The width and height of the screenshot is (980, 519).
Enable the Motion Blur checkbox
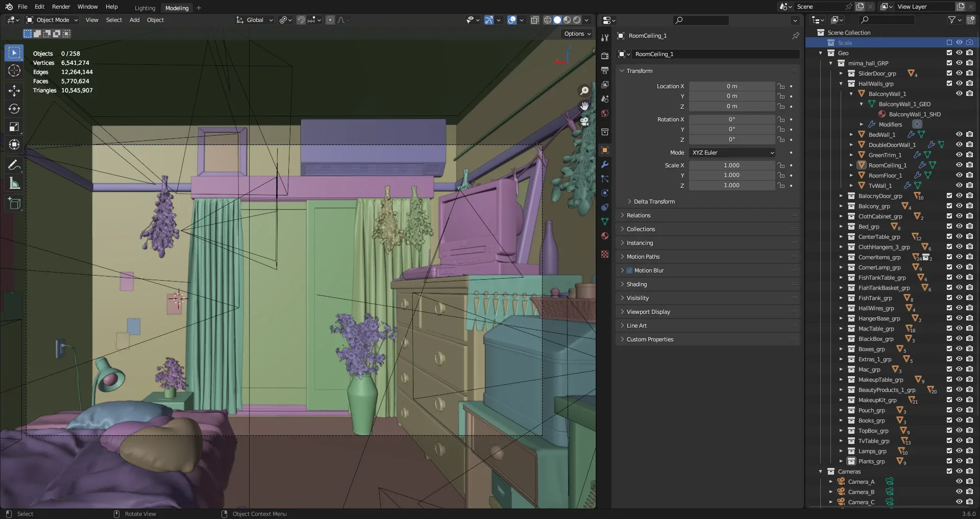click(629, 270)
